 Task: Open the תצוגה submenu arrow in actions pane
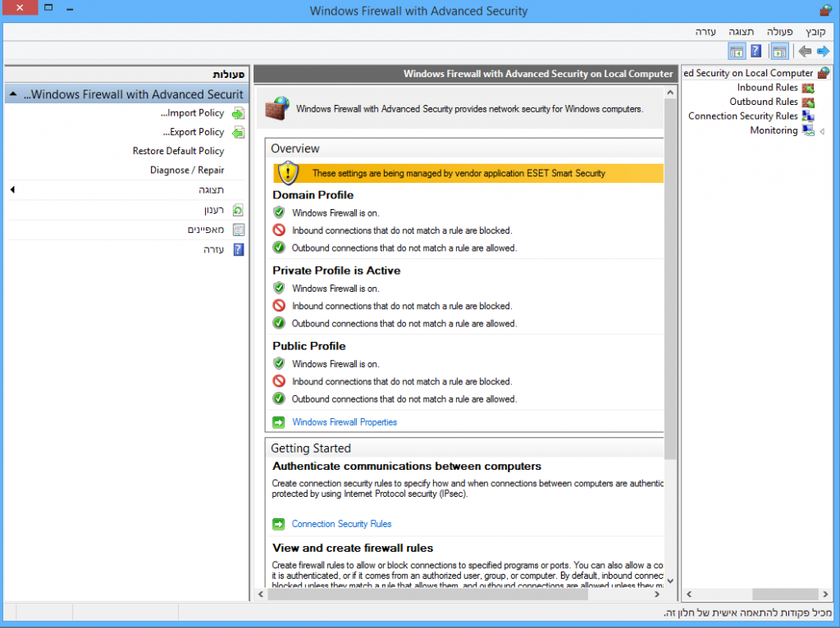pos(12,189)
